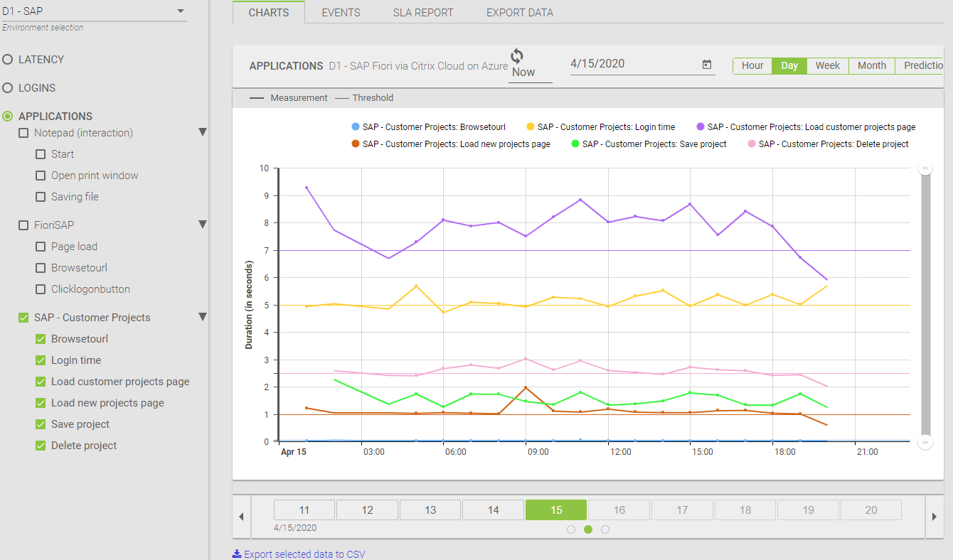The height and width of the screenshot is (560, 953).
Task: Click the next dates right arrow
Action: coord(934,517)
